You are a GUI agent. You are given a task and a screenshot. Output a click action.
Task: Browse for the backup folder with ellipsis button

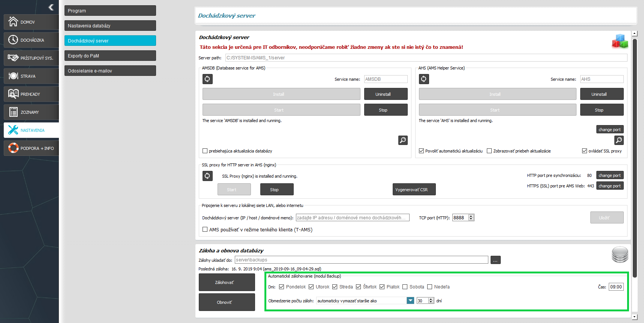[x=495, y=260]
